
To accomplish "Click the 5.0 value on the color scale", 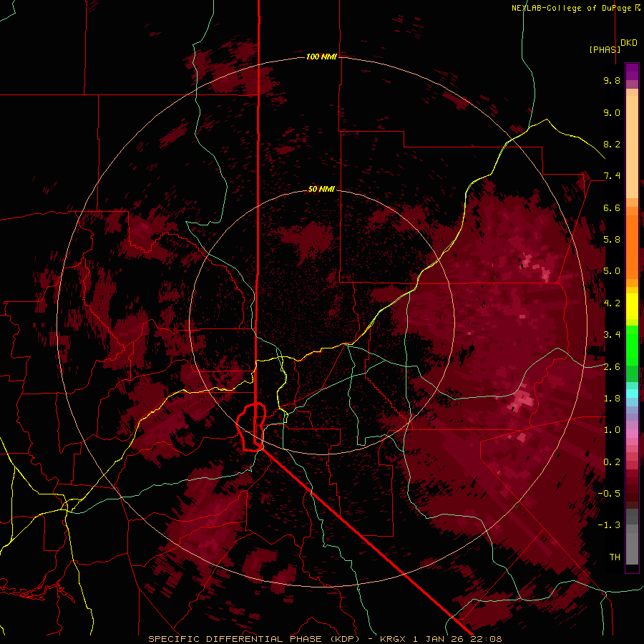I will tap(612, 271).
